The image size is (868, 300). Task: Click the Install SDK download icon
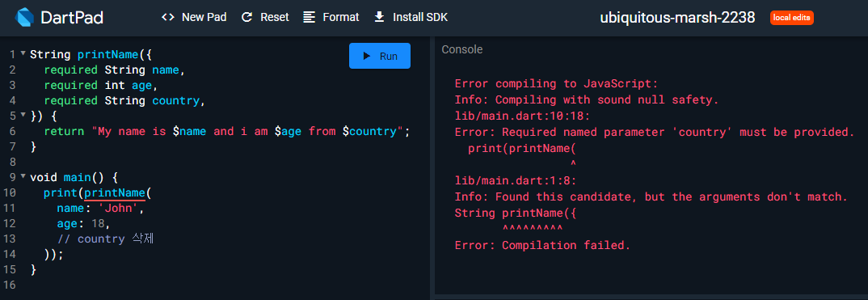coord(379,17)
